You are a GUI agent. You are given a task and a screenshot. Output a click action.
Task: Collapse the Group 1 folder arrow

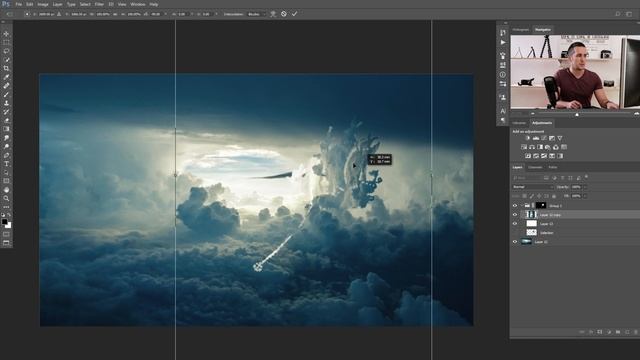[x=522, y=206]
